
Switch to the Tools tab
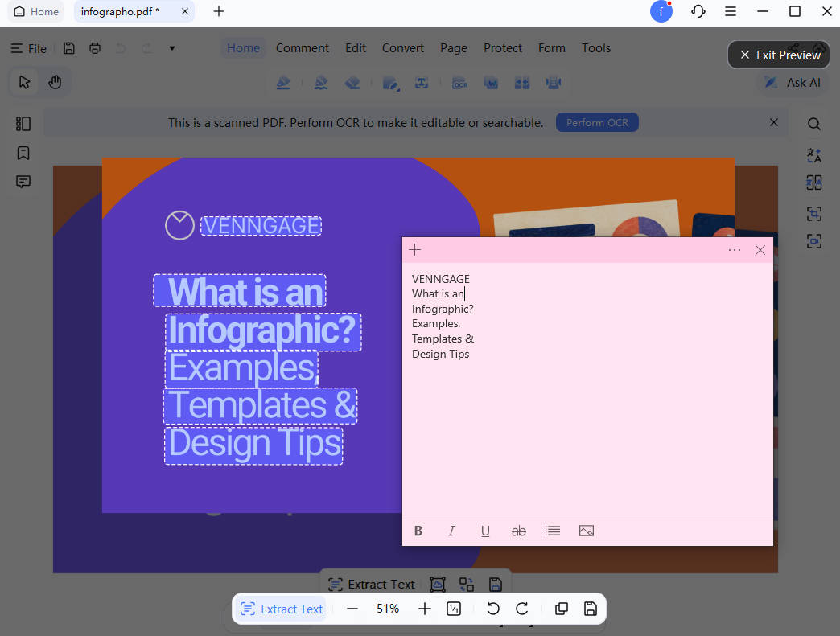tap(595, 48)
